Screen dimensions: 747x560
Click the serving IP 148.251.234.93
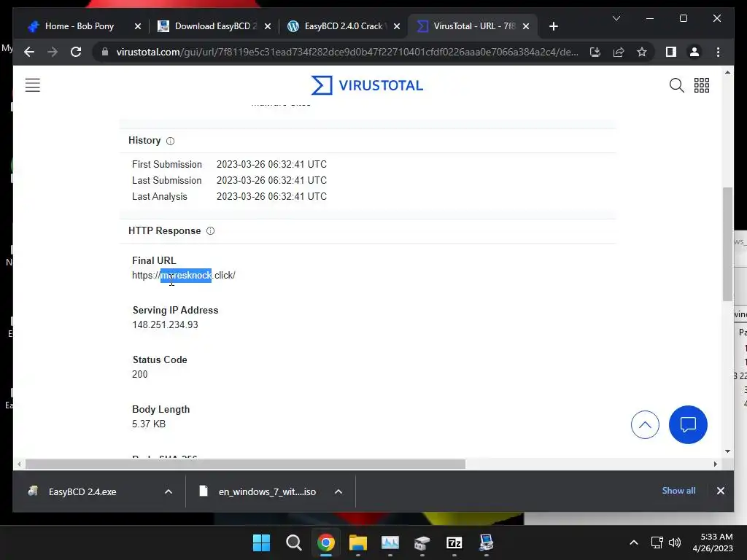click(165, 324)
